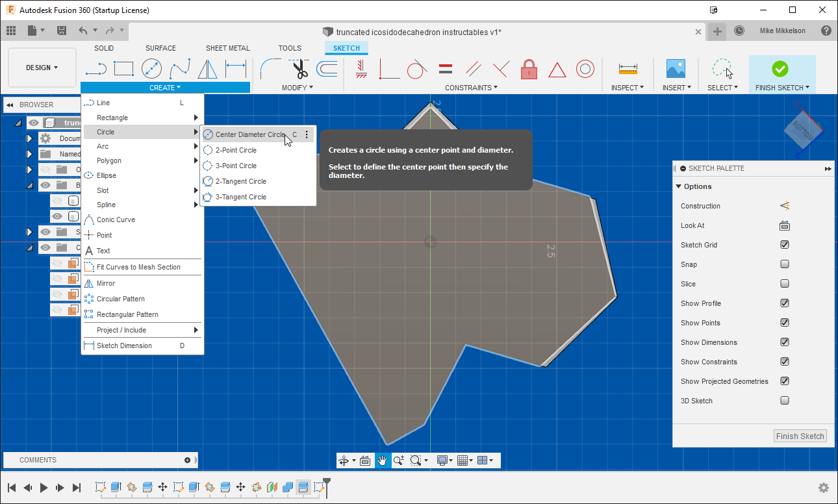The width and height of the screenshot is (838, 504).
Task: Open the CONSTRAINTS dropdown
Action: click(x=472, y=87)
